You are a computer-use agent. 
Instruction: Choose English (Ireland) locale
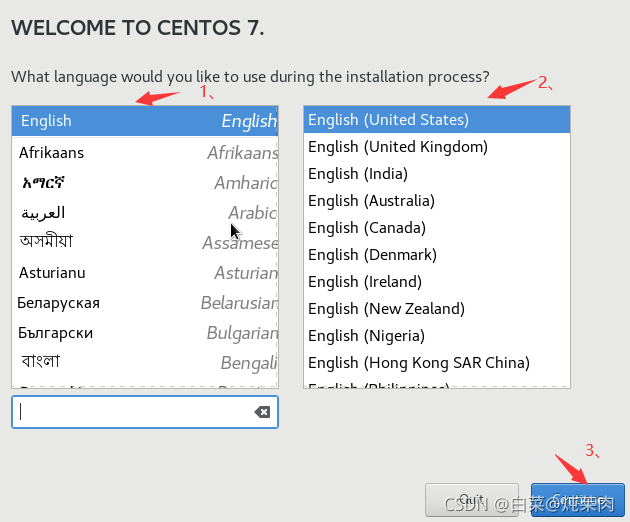[437, 282]
